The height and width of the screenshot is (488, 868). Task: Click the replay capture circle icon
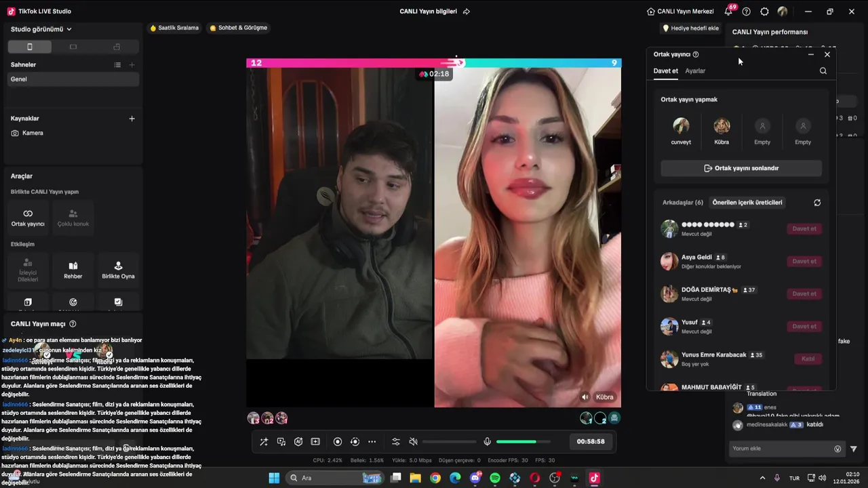point(355,442)
